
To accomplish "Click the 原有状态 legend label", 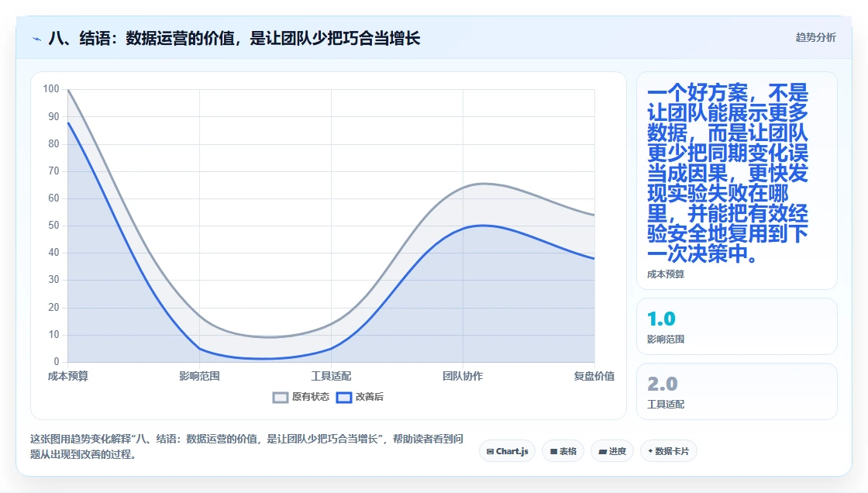I will (x=311, y=397).
